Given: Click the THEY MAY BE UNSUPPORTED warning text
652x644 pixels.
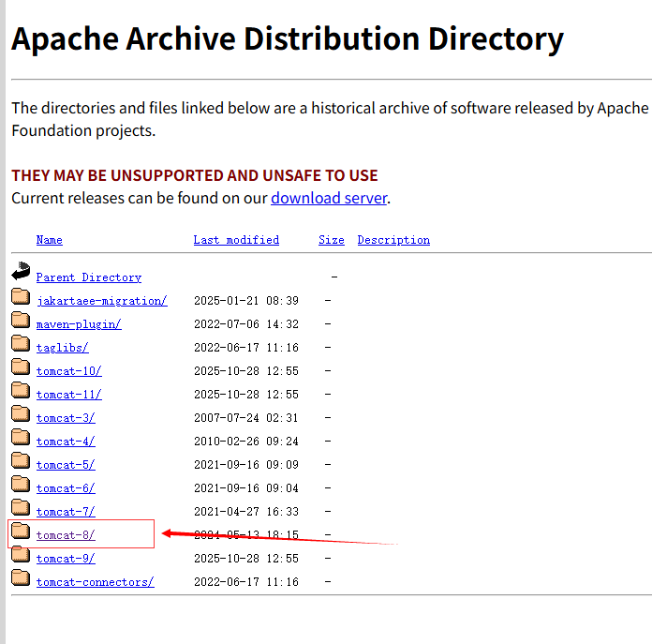Looking at the screenshot, I should [195, 175].
